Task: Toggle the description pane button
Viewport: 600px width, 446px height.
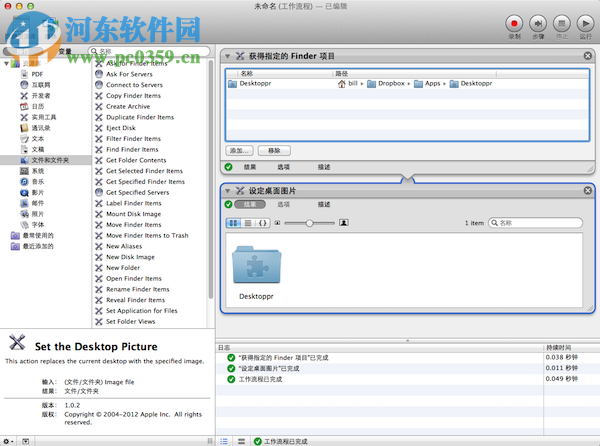Action: click(x=25, y=441)
